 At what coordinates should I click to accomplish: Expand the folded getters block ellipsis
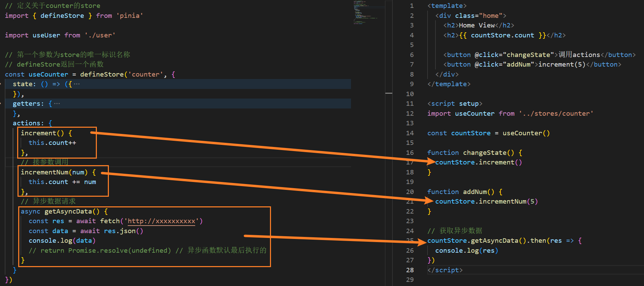(57, 104)
